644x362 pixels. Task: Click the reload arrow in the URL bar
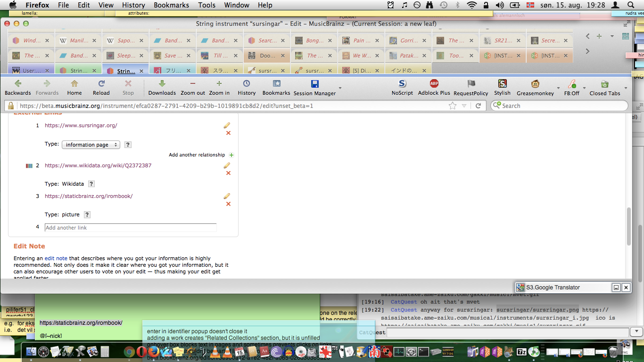pyautogui.click(x=478, y=106)
